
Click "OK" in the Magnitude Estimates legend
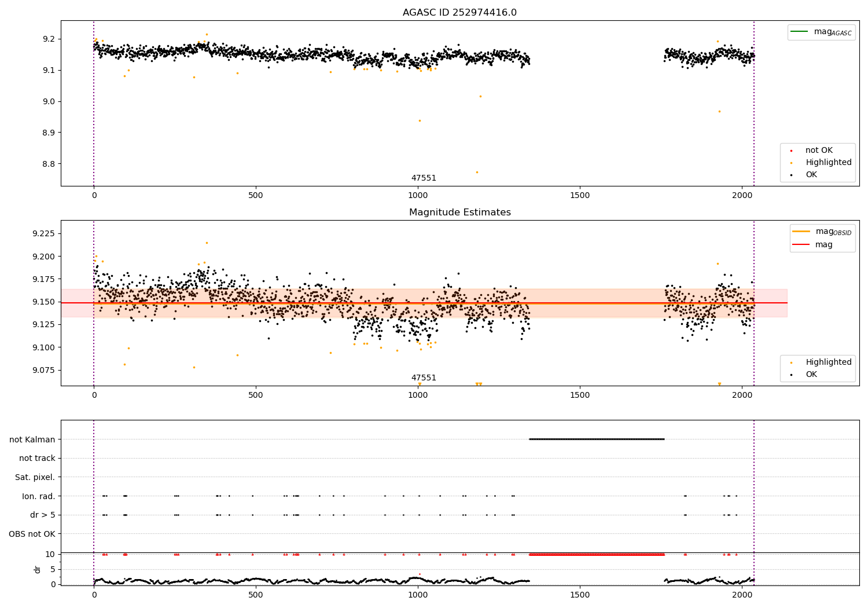[x=810, y=375]
